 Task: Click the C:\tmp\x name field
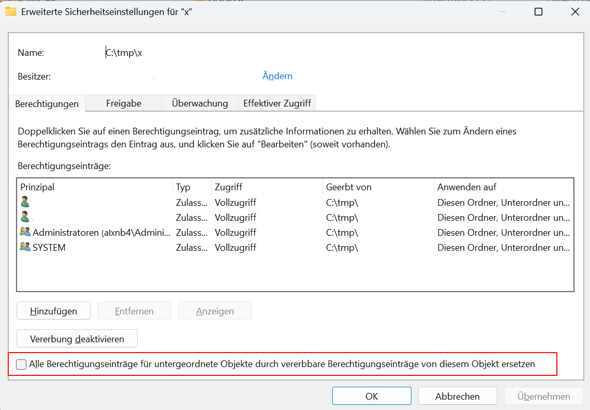[x=124, y=53]
